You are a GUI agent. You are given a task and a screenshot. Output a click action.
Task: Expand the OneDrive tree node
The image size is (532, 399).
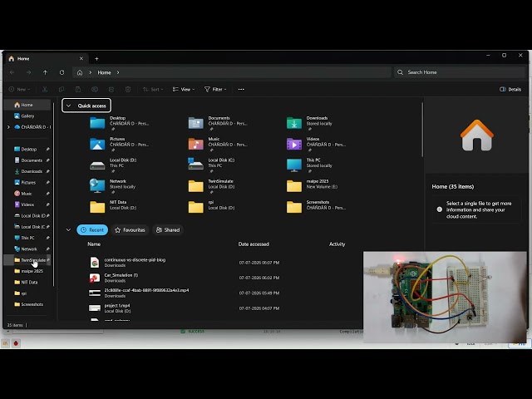click(8, 127)
